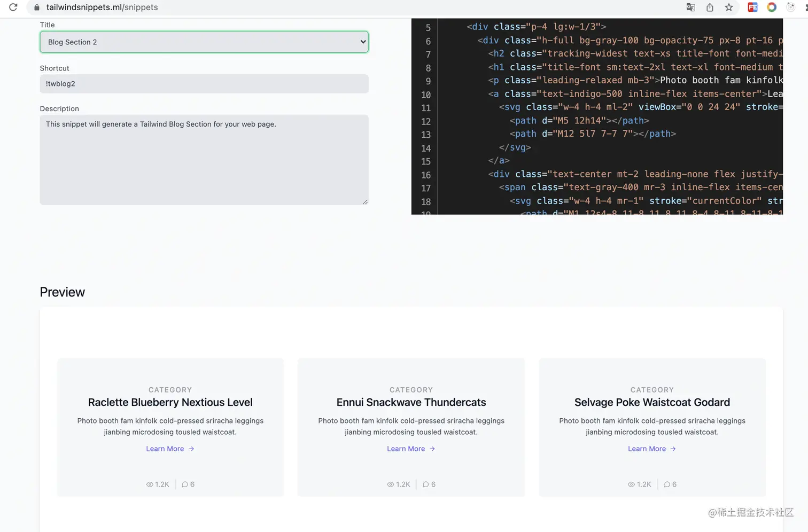Click the arrow icon beside Raclette's Learn More
Image resolution: width=808 pixels, height=532 pixels.
point(191,449)
